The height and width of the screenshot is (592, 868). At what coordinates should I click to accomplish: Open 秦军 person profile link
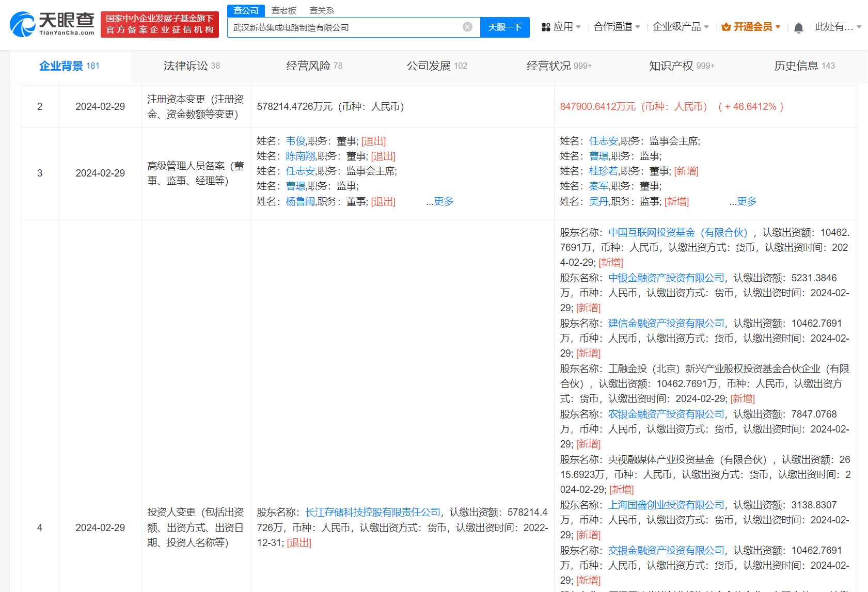pos(598,186)
